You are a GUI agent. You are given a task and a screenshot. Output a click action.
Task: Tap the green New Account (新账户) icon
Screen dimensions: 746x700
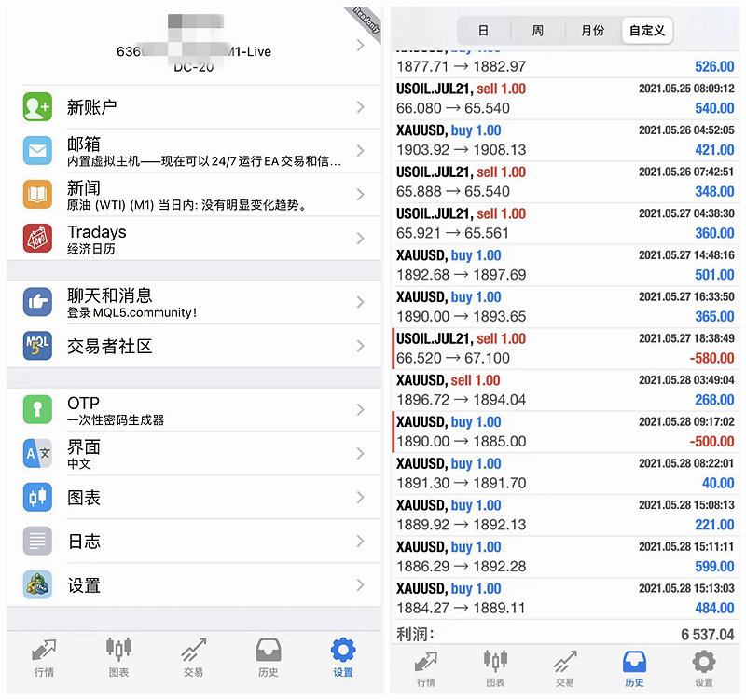coord(37,107)
